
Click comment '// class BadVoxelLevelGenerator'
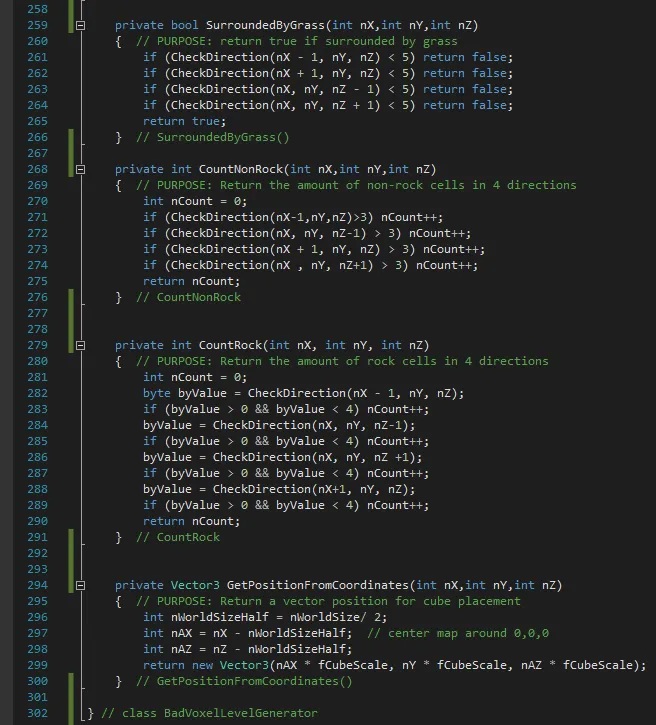pos(209,713)
